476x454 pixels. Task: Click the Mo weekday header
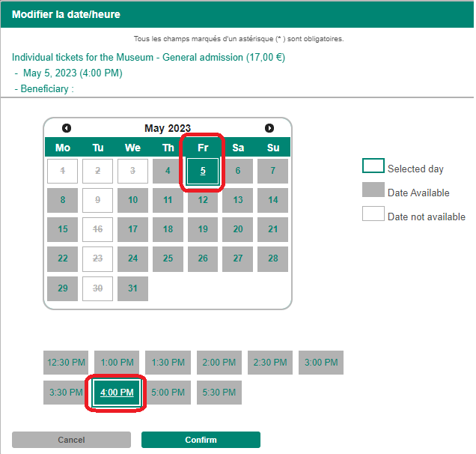(63, 148)
